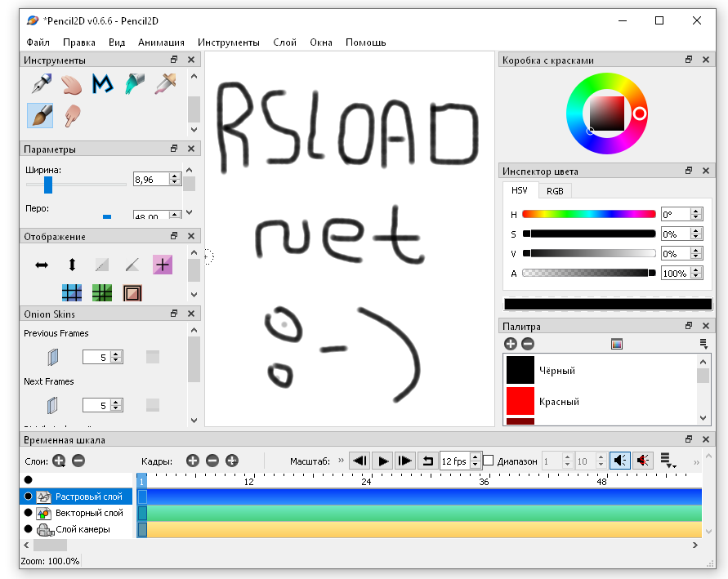The image size is (728, 579).
Task: Toggle visibility of Слой камеры
Action: [29, 529]
